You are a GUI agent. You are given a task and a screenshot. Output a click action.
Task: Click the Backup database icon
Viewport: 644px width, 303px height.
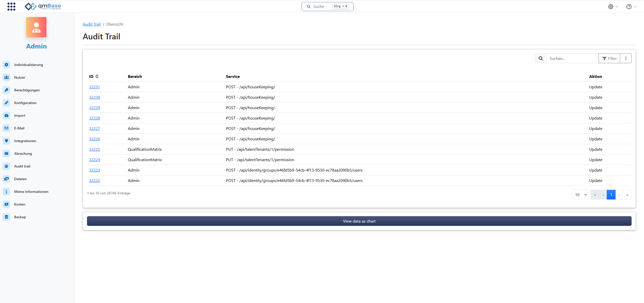(x=7, y=217)
